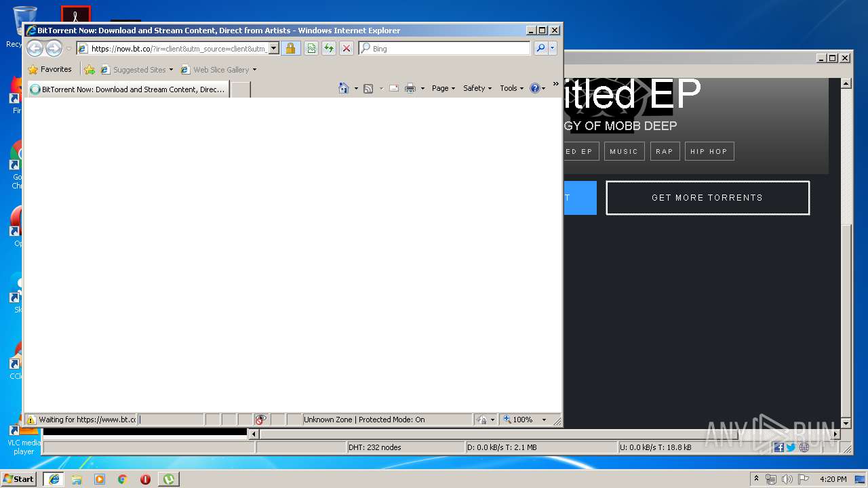Click the Bing search box
The image size is (868, 488).
444,48
